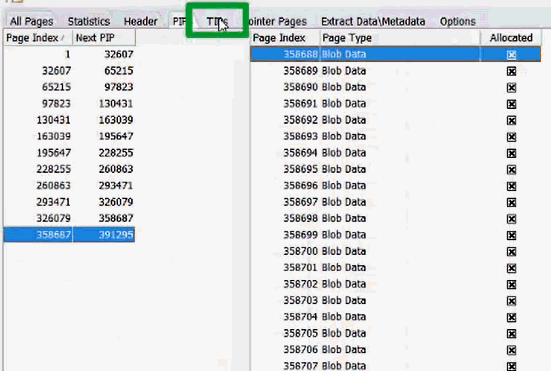Toggle Allocated checkbox for page 358696
The height and width of the screenshot is (371, 551).
511,186
